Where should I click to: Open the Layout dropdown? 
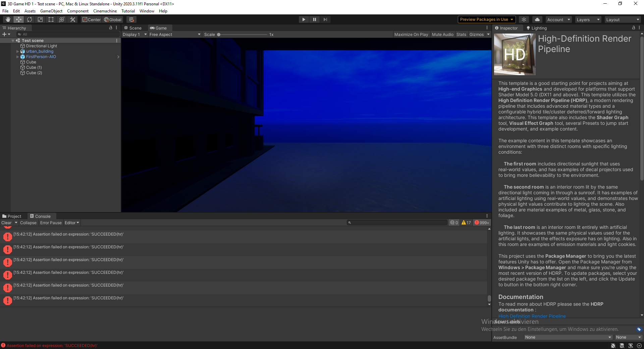(x=623, y=19)
